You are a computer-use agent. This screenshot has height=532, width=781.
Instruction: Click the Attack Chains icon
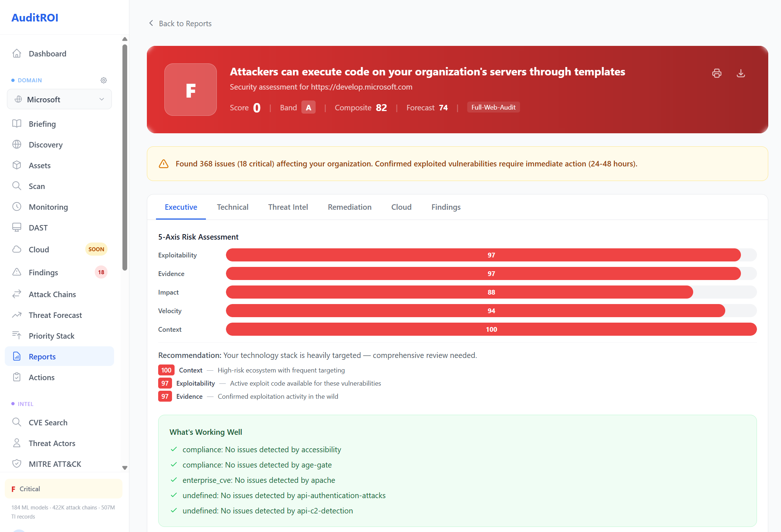17,294
